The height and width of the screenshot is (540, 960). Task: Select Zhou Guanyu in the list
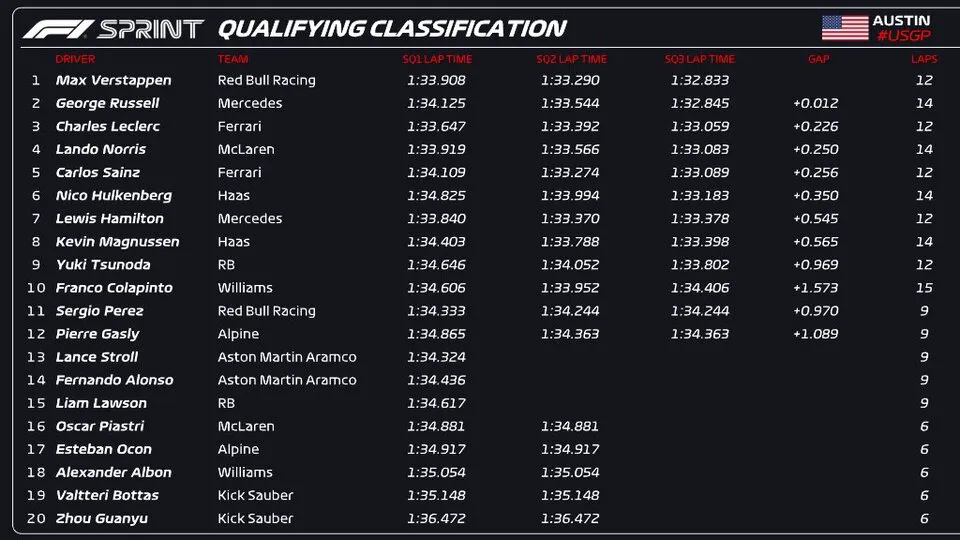pyautogui.click(x=104, y=518)
